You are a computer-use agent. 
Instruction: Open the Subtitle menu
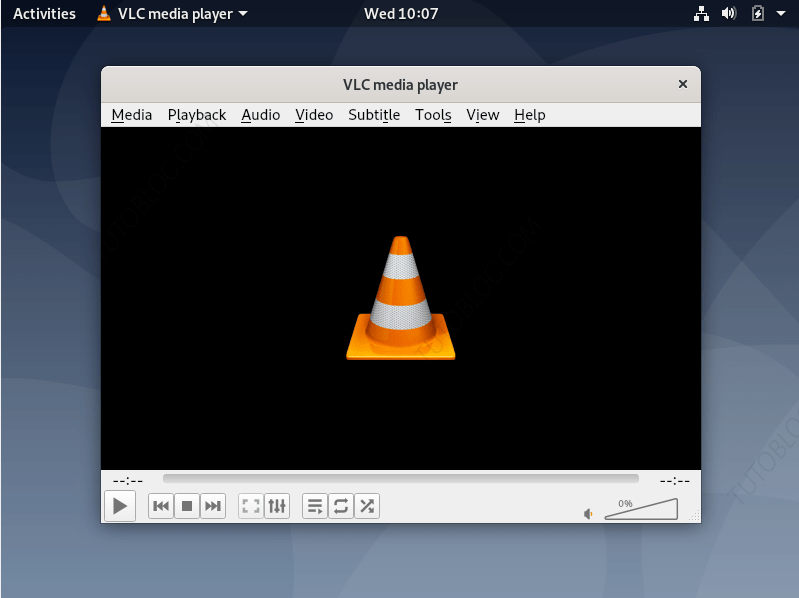(x=374, y=115)
